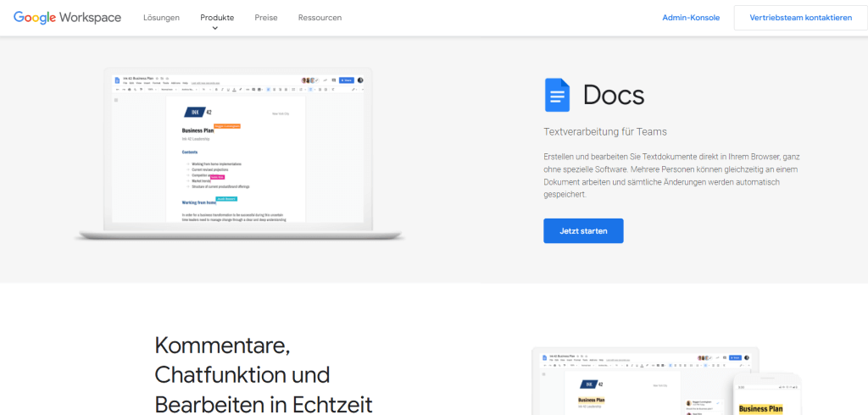868x415 pixels.
Task: Click the Docs laptop screenshot image
Action: pyautogui.click(x=238, y=154)
